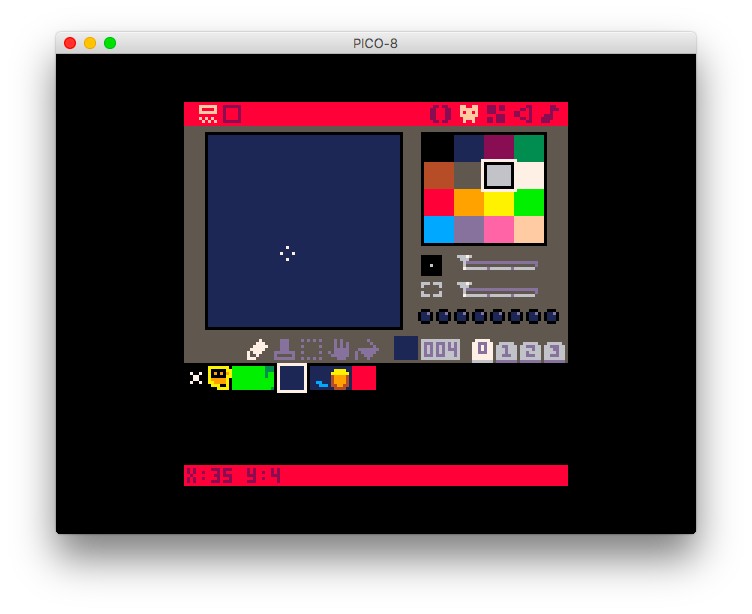Click the hollow square icon in top bar

click(232, 114)
